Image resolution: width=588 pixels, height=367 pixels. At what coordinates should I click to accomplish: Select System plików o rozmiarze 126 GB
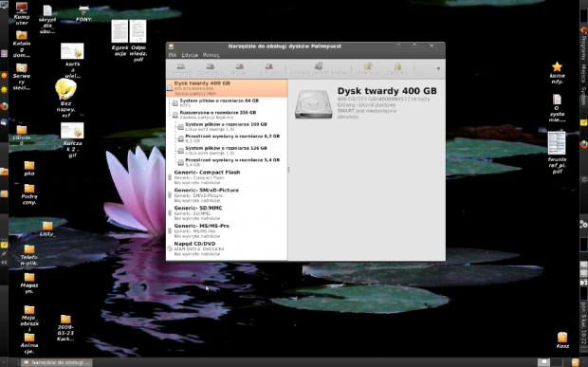(x=227, y=151)
